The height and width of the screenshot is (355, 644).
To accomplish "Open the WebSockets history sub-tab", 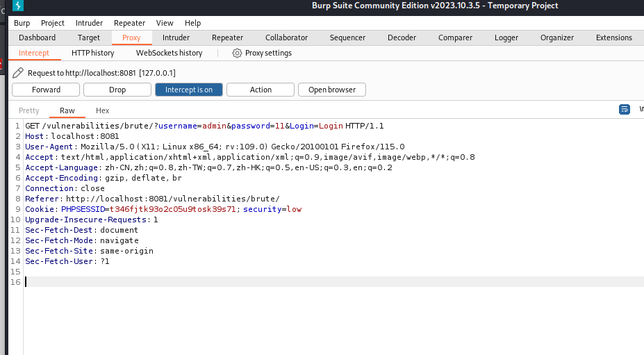I will pyautogui.click(x=169, y=53).
